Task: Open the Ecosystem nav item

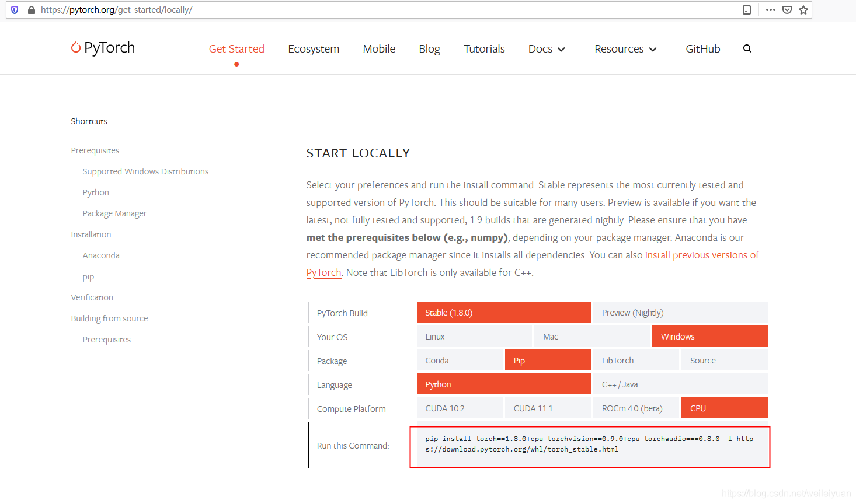Action: tap(314, 49)
